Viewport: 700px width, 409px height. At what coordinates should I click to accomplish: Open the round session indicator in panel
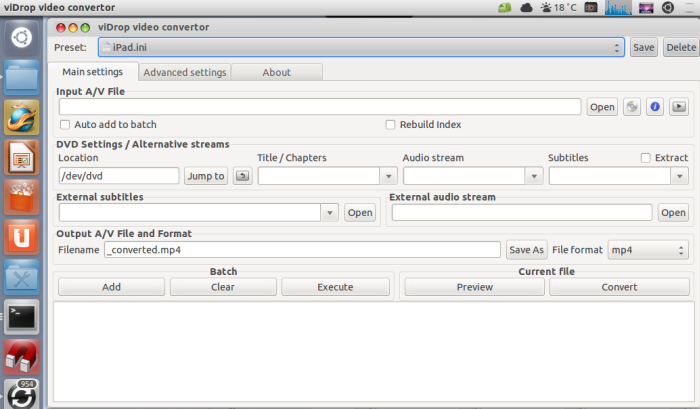(668, 8)
